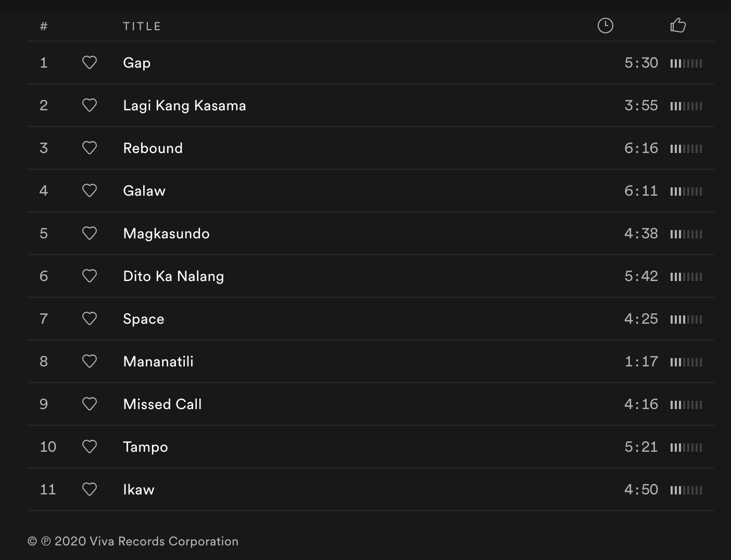
Task: Save Rebound using its heart icon
Action: [90, 148]
